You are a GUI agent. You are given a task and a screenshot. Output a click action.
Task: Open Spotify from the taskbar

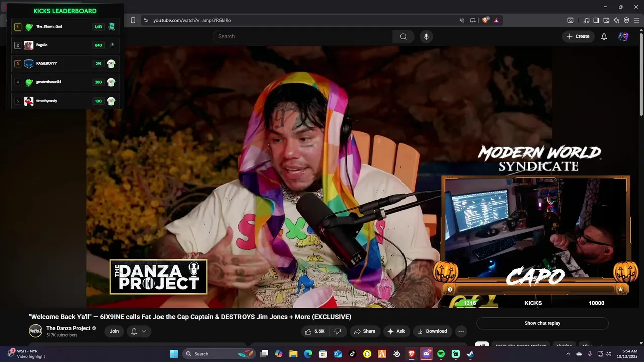coord(441,354)
